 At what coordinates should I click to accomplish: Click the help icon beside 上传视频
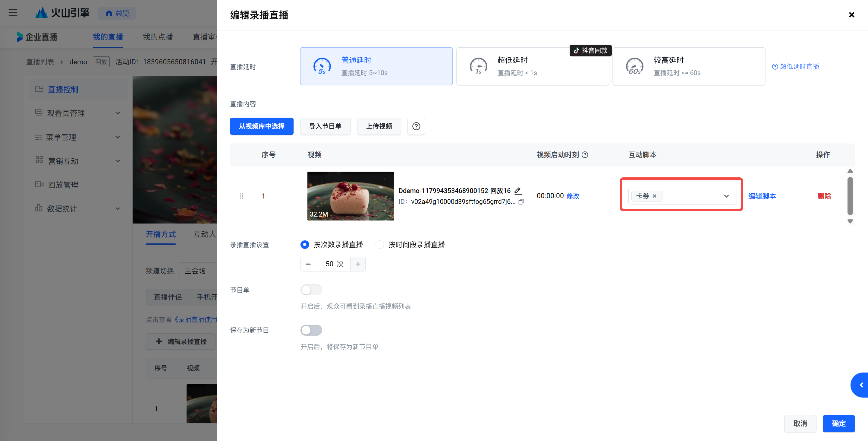(x=416, y=126)
